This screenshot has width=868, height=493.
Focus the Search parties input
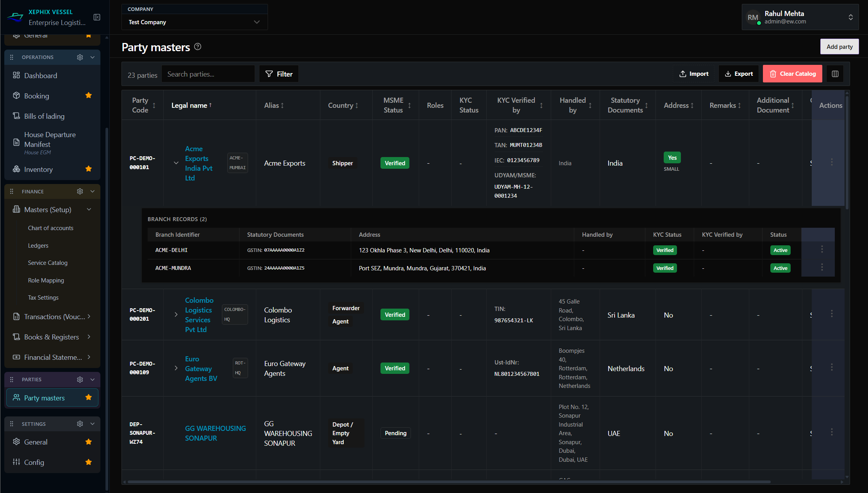[x=208, y=74]
